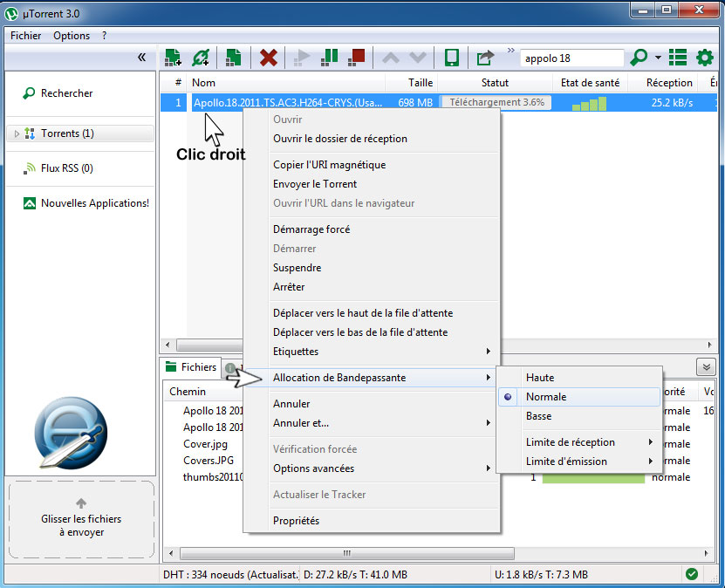This screenshot has width=725, height=588.
Task: Click the Share toolbar icon
Action: coord(485,58)
